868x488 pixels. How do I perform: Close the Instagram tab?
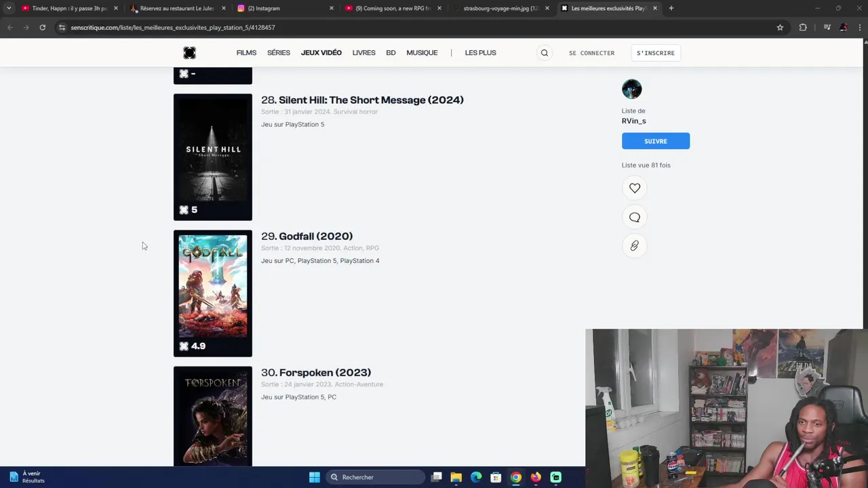[x=332, y=8]
